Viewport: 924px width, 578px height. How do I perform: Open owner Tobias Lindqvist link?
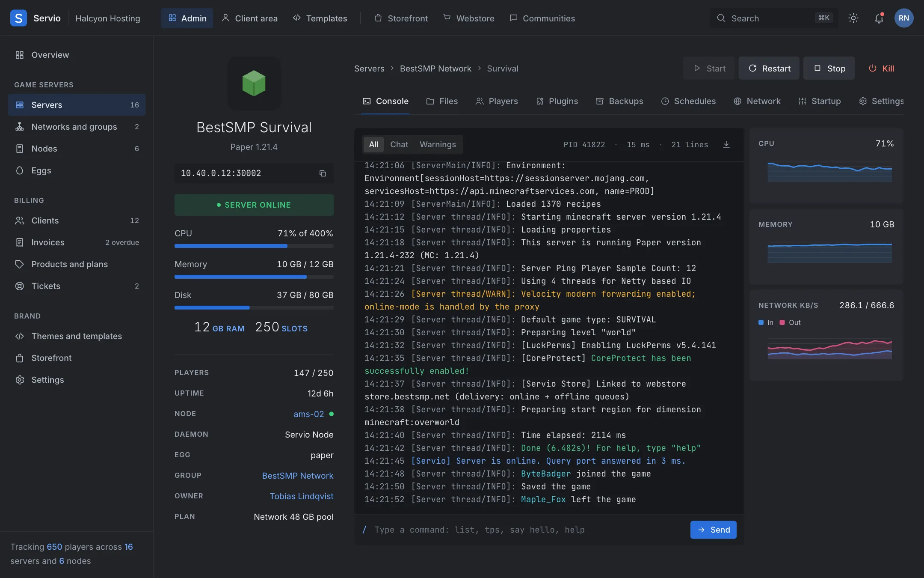coord(302,496)
